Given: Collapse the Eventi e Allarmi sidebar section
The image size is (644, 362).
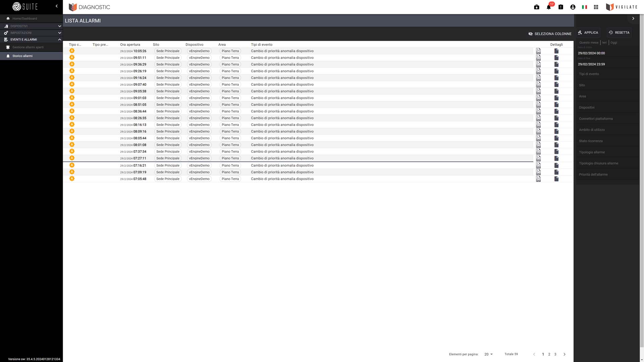Looking at the screenshot, I should [x=31, y=40].
